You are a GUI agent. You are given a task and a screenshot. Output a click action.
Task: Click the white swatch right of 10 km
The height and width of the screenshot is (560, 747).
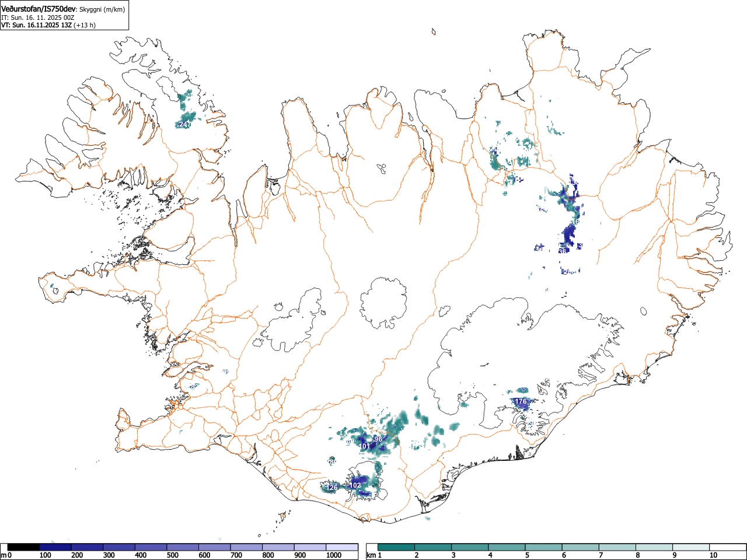tap(728, 547)
